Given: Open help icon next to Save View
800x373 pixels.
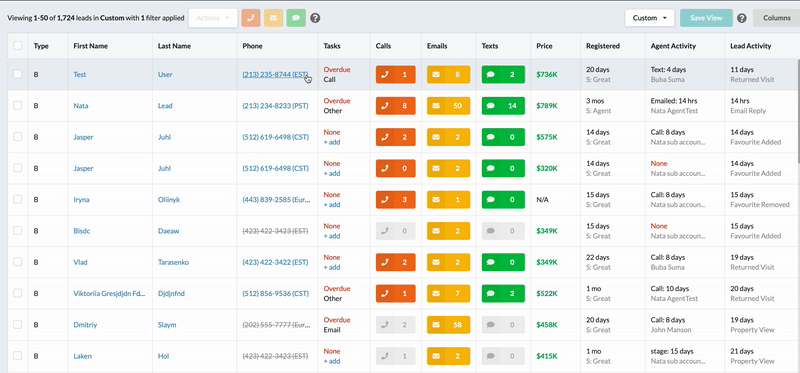Looking at the screenshot, I should click(742, 18).
